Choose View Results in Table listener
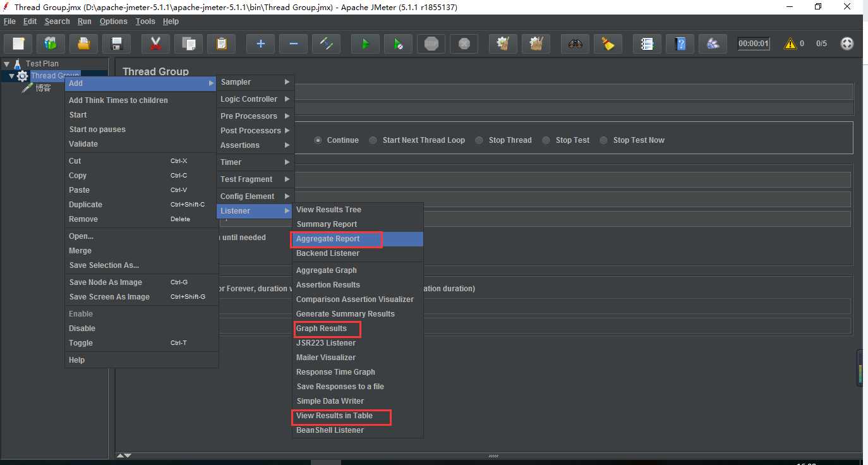This screenshot has height=465, width=868. pos(358,416)
